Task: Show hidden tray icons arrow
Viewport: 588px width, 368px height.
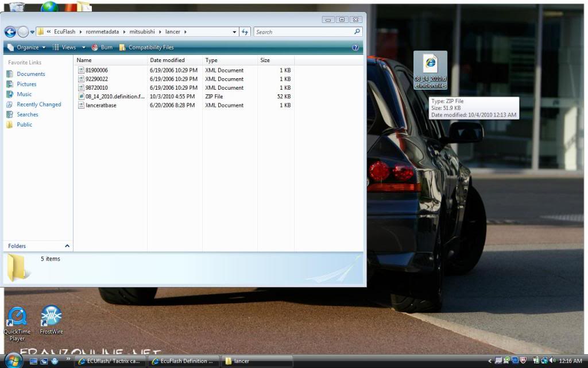Action: point(489,361)
